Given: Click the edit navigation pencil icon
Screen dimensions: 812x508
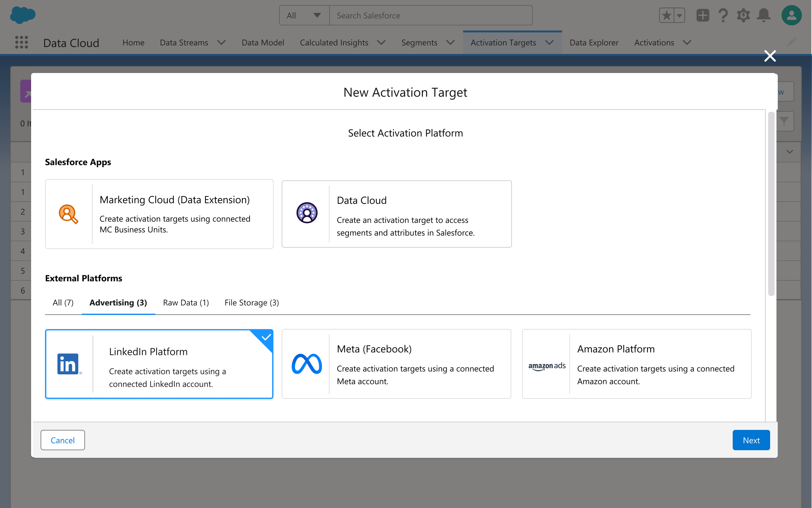Looking at the screenshot, I should tap(792, 42).
